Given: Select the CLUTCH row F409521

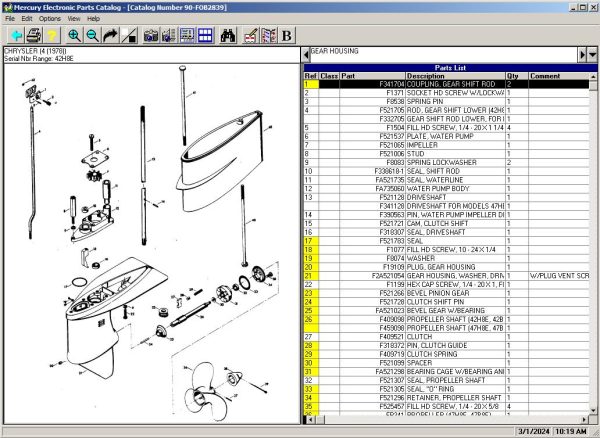Looking at the screenshot, I should pyautogui.click(x=447, y=337).
